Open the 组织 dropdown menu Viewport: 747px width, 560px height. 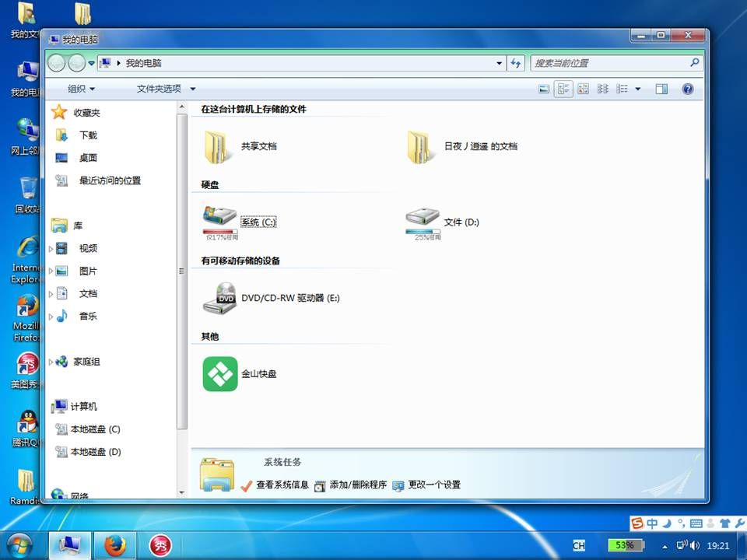point(82,89)
